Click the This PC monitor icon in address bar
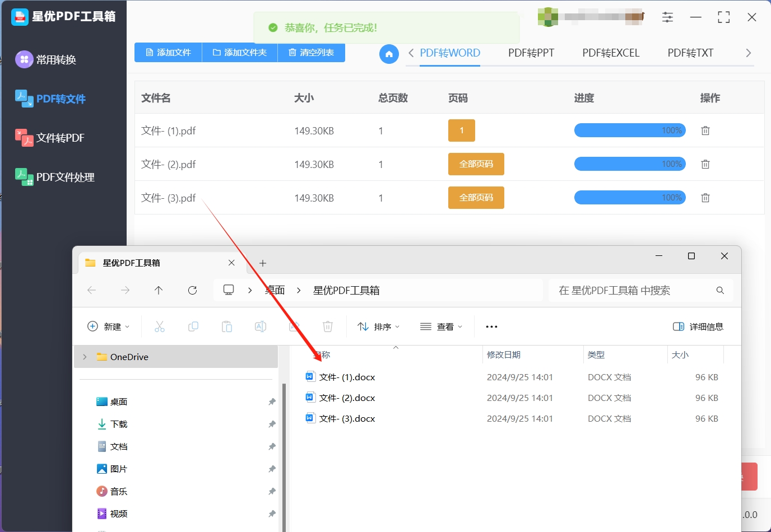The height and width of the screenshot is (532, 771). point(229,290)
